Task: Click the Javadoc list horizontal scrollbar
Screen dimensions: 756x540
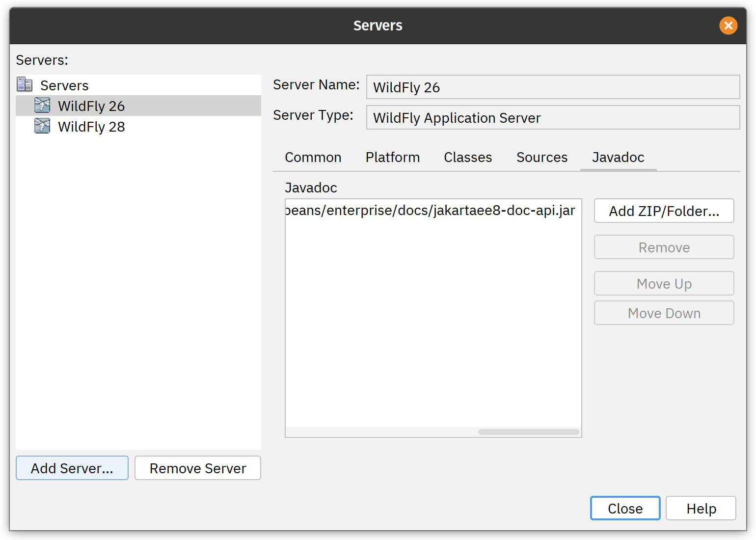Action: [x=529, y=432]
